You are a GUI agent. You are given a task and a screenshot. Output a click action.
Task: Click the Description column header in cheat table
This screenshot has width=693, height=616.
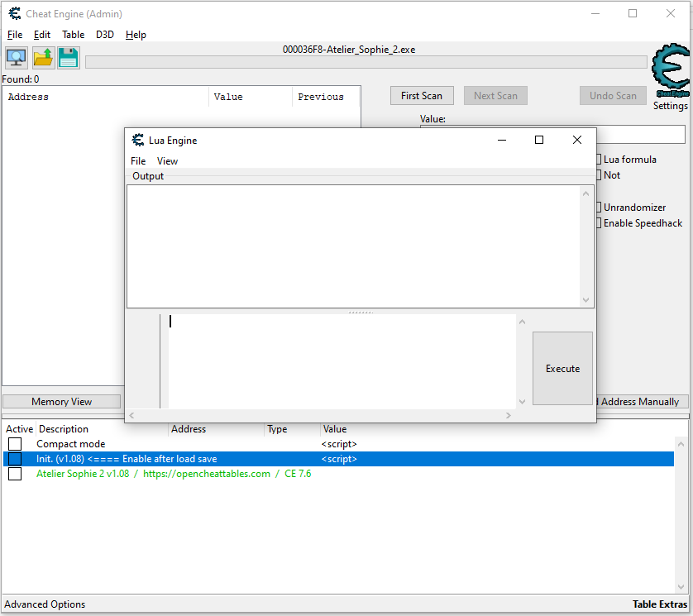point(102,429)
